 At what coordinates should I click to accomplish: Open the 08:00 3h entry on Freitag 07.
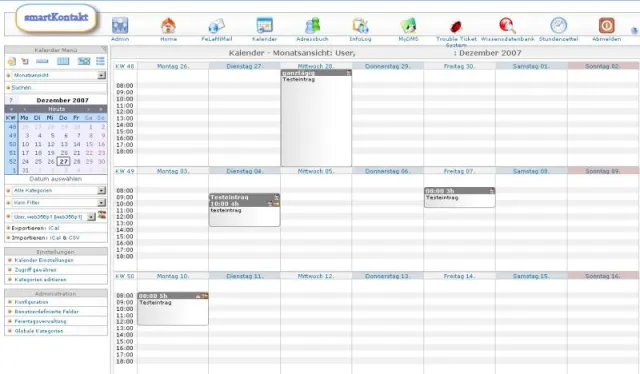[459, 197]
